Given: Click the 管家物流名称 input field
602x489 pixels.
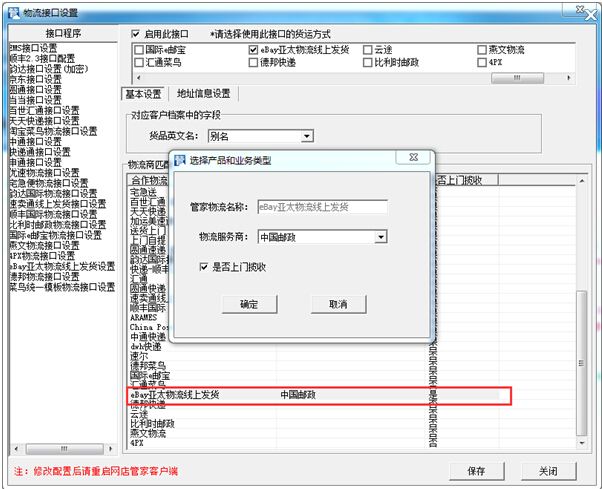Looking at the screenshot, I should tap(322, 207).
